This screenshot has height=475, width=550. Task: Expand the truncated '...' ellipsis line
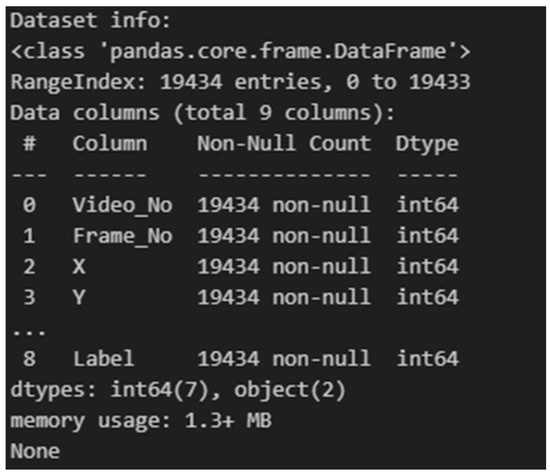click(x=28, y=333)
